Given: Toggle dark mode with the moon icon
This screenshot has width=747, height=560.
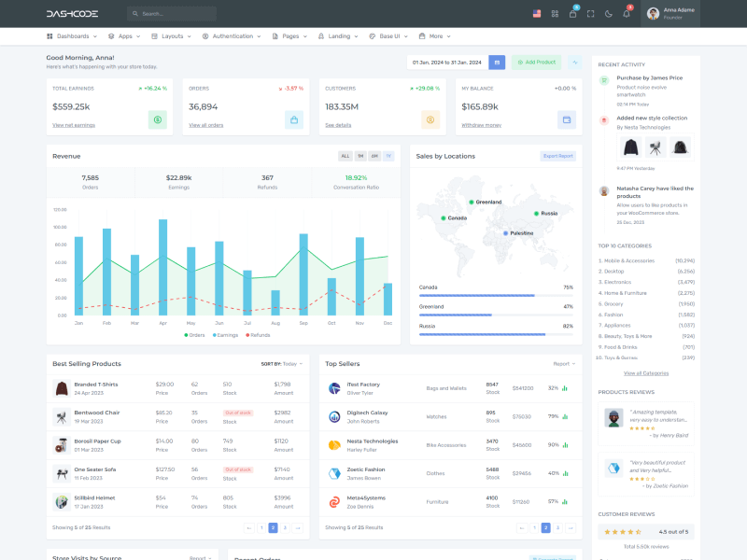Looking at the screenshot, I should coord(609,14).
